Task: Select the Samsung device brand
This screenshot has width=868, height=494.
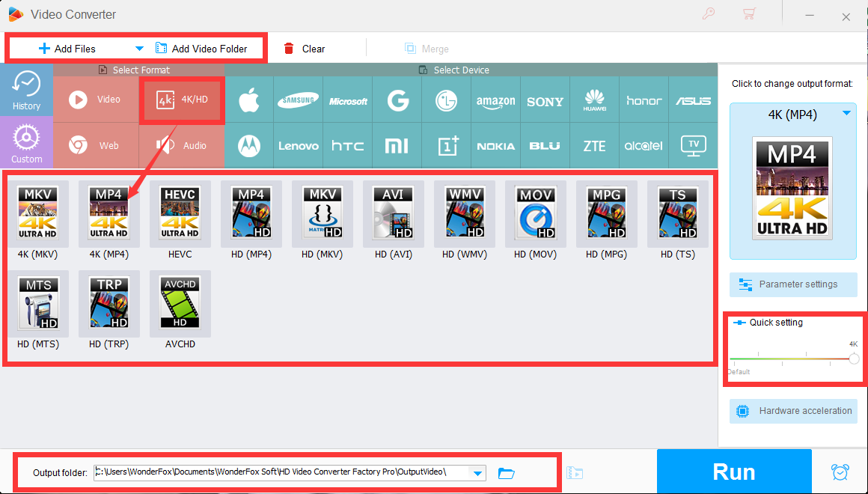Action: click(x=298, y=100)
